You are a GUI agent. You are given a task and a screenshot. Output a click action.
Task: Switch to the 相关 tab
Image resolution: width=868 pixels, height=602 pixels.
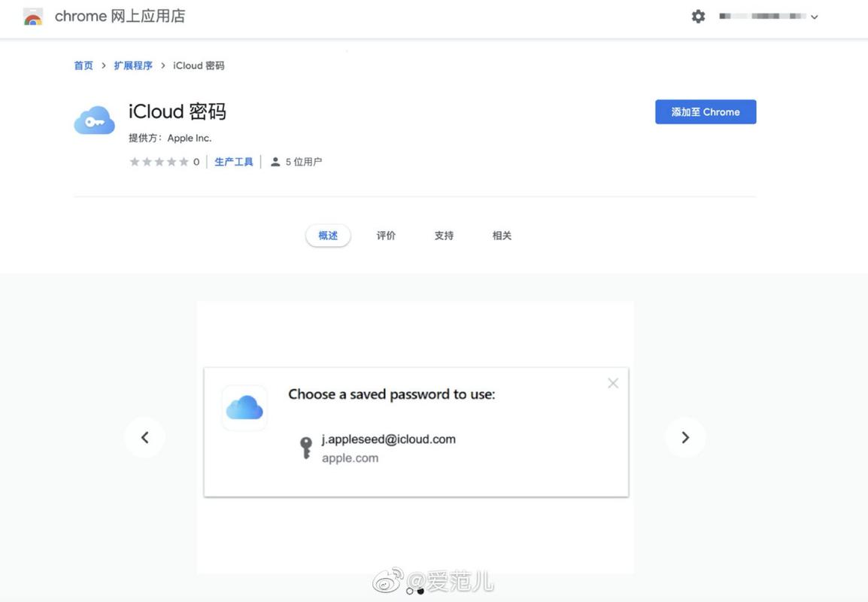click(x=502, y=236)
